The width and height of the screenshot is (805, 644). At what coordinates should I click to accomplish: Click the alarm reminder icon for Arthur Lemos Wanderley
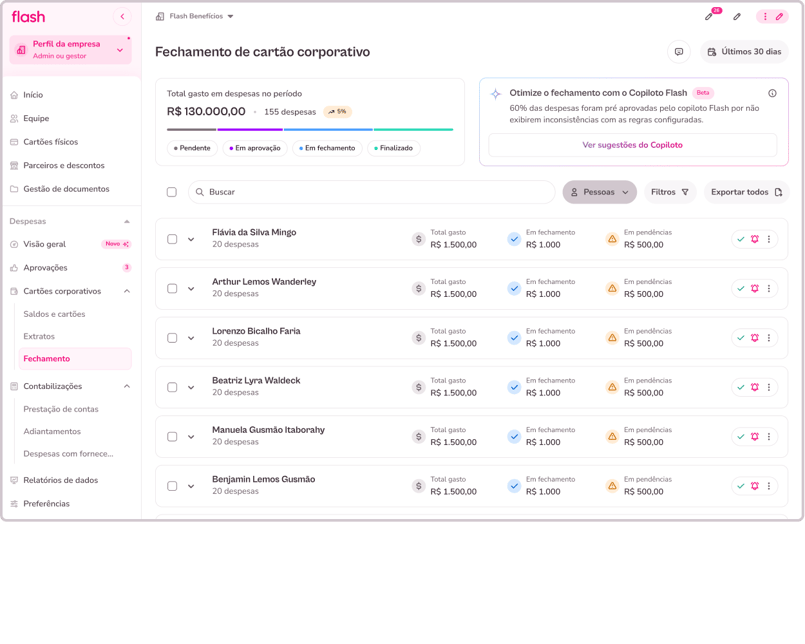click(x=755, y=289)
